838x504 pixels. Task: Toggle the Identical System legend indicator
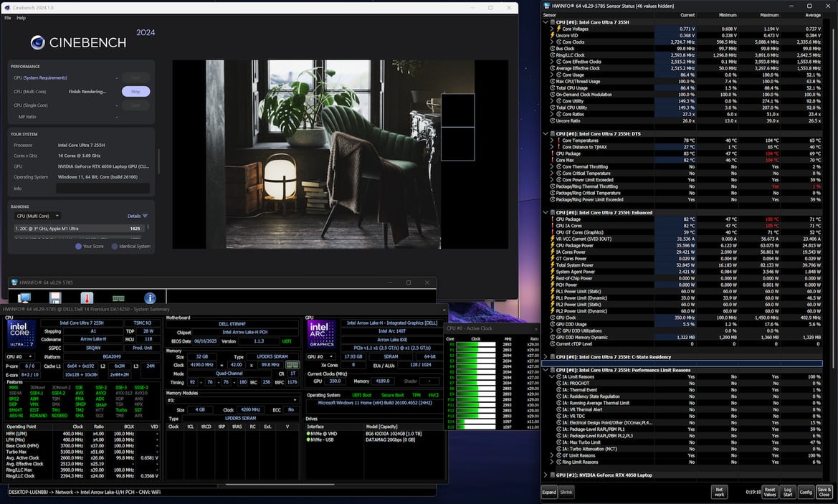point(115,247)
